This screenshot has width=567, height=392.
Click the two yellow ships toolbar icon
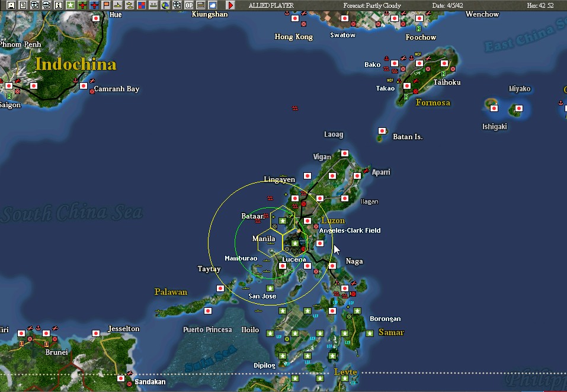tap(129, 5)
